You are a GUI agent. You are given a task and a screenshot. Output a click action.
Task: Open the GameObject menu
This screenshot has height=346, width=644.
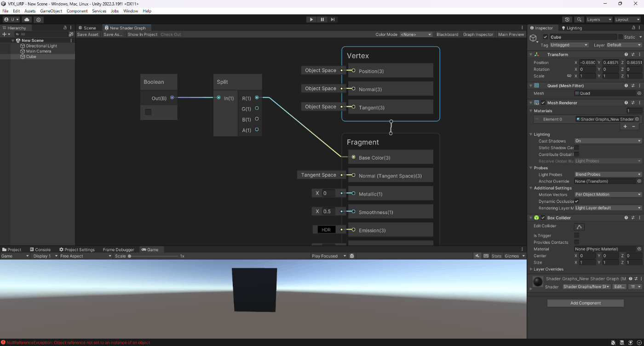[x=51, y=11]
